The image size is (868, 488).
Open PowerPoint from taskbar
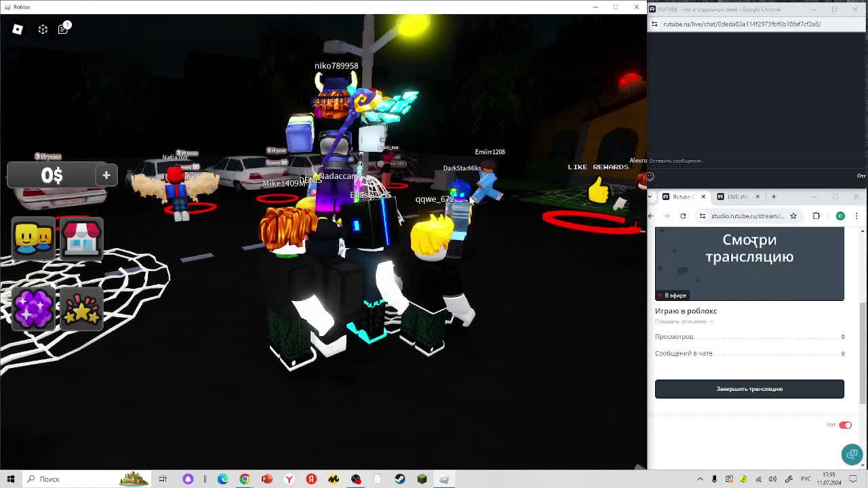267,479
